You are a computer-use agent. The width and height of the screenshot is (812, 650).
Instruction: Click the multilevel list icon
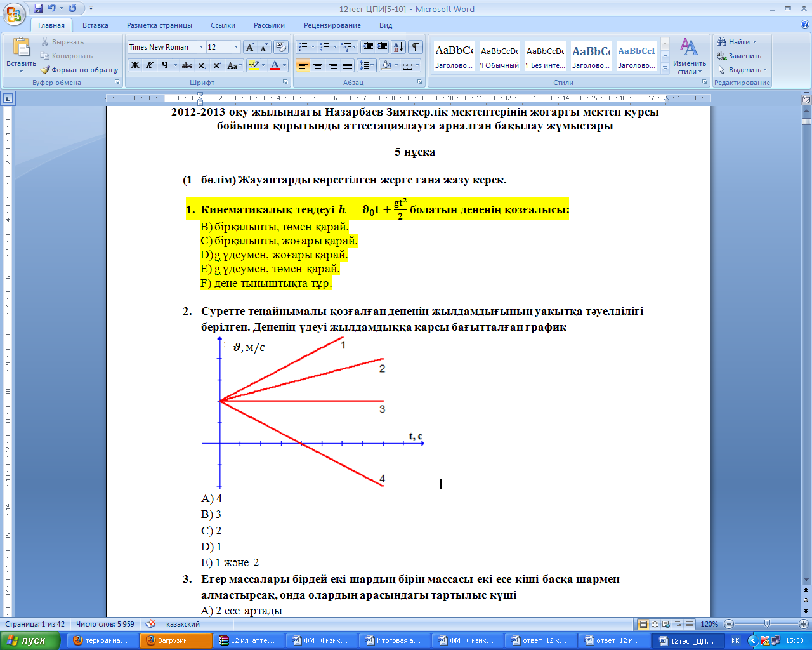(x=346, y=47)
